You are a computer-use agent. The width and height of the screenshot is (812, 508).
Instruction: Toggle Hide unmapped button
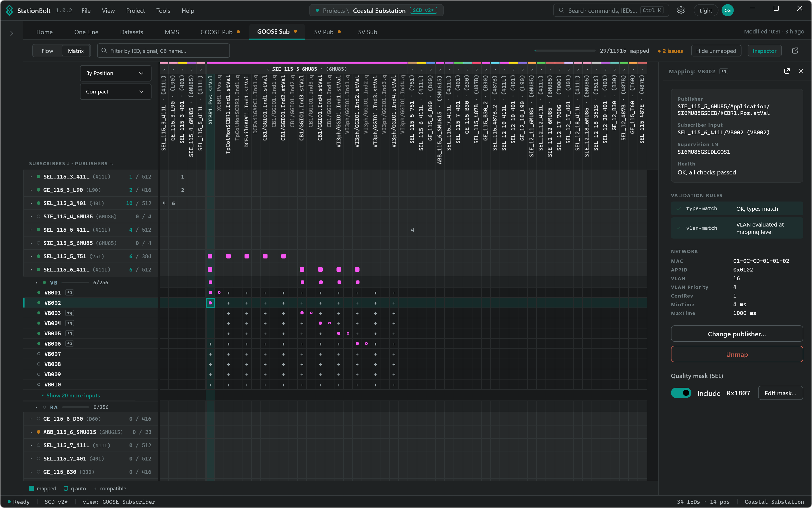(x=716, y=51)
